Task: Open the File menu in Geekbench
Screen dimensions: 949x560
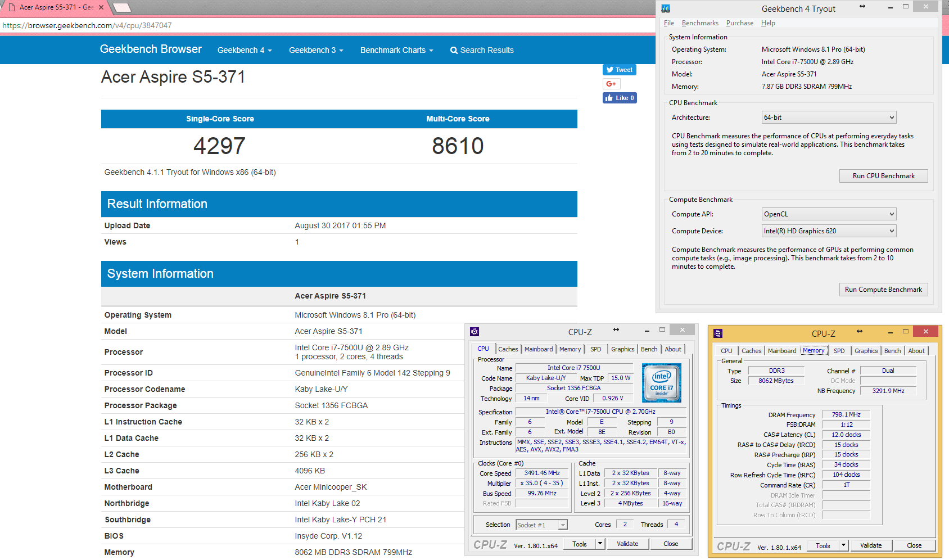Action: [x=669, y=23]
